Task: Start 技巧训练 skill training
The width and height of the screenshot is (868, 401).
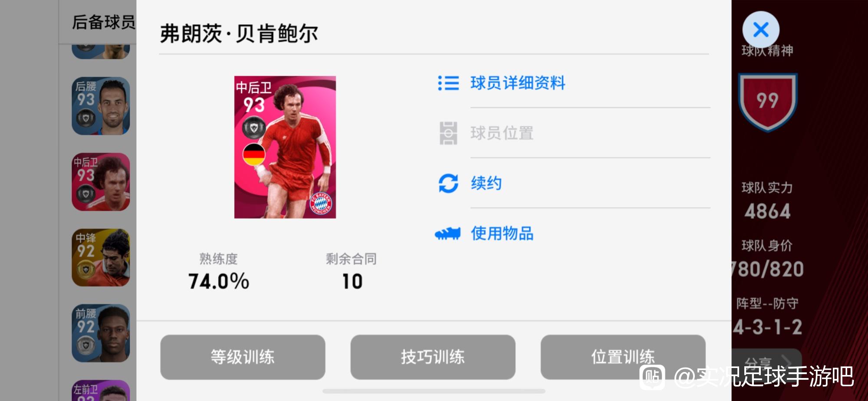Action: coord(433,357)
